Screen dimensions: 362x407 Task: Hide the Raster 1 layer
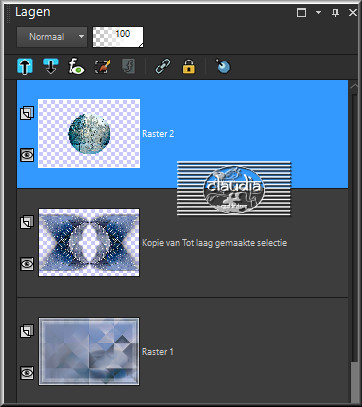pyautogui.click(x=27, y=373)
